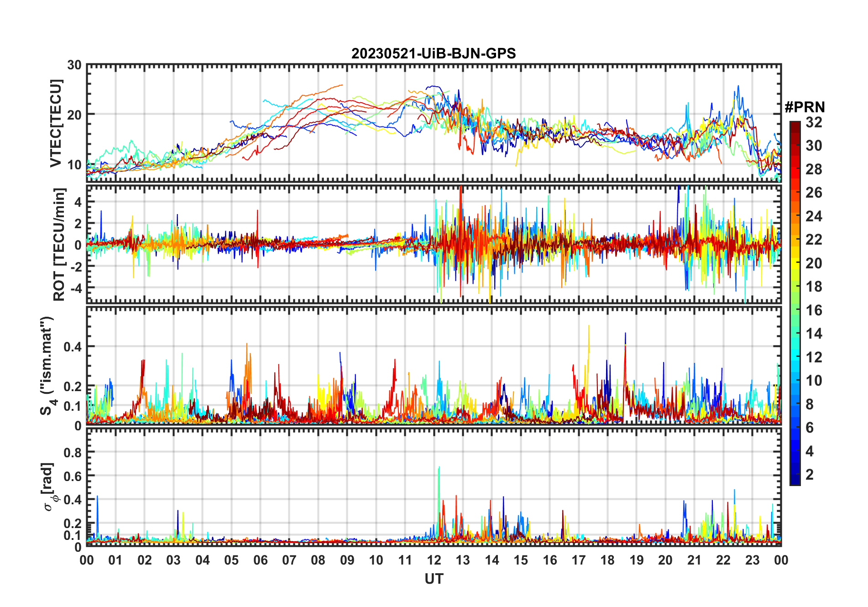Click the 2 tick on the PRN colorbar
Viewport: 868px width, 607px height.
pos(810,475)
